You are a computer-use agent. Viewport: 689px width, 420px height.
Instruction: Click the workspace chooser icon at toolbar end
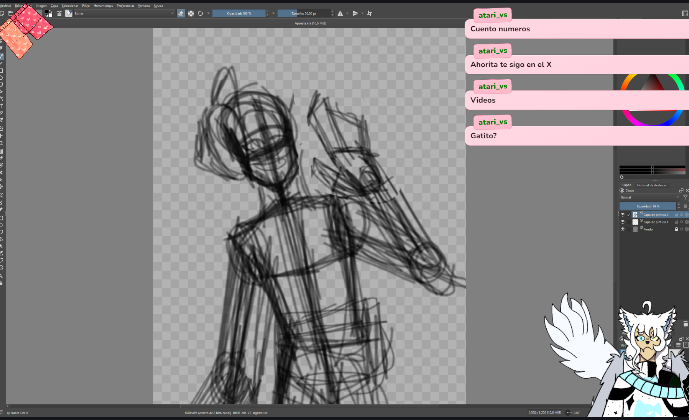[x=684, y=14]
